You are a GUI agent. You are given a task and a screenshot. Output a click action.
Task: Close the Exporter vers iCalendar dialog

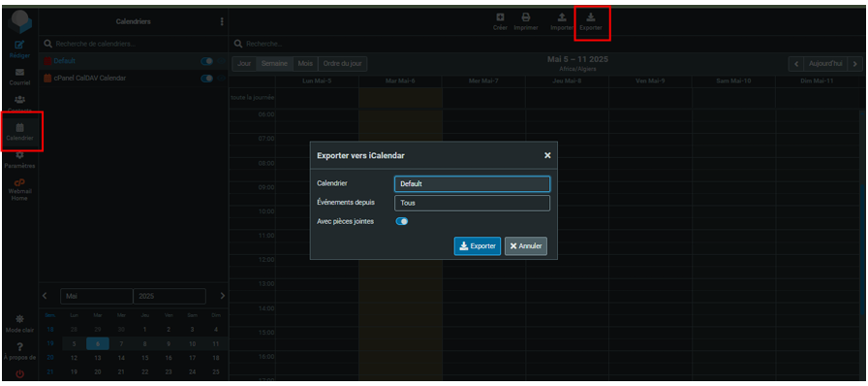click(547, 155)
